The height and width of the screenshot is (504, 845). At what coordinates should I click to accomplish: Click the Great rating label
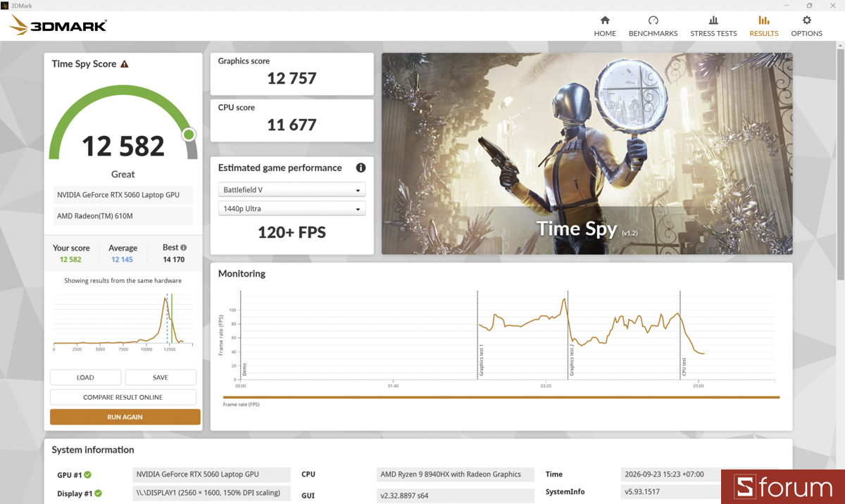[x=123, y=174]
